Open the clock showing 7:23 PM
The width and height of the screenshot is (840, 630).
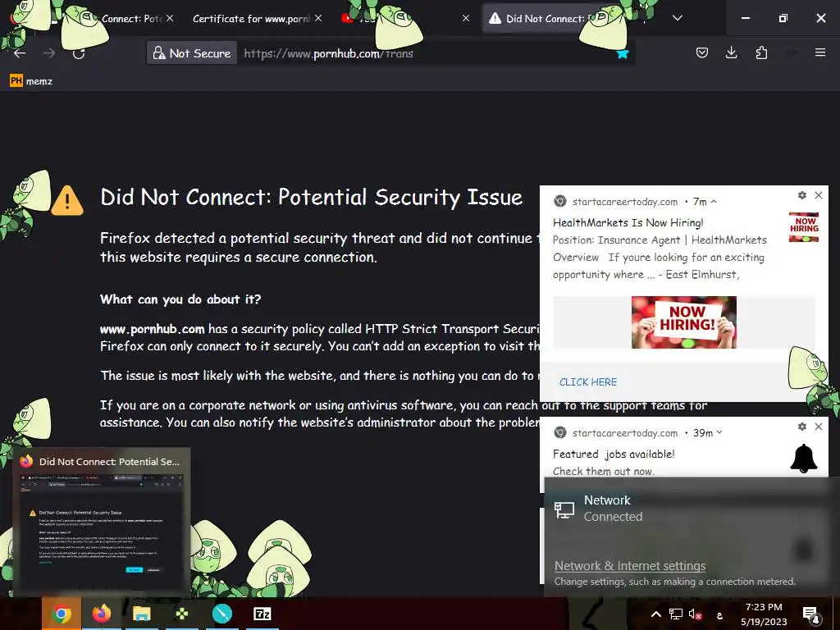[764, 614]
